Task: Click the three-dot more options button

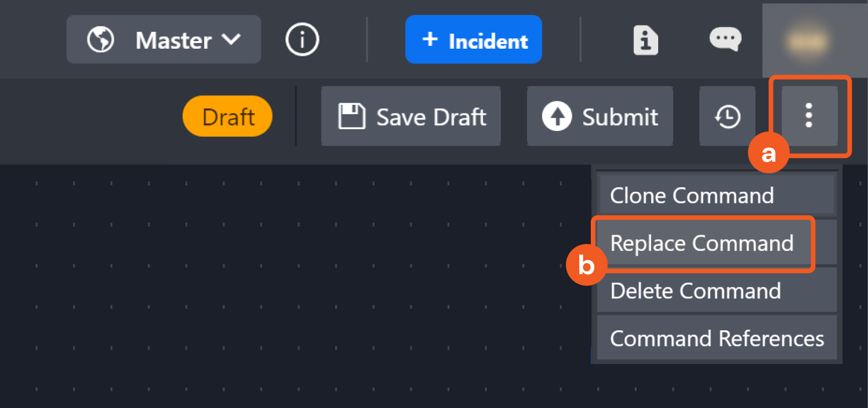Action: tap(809, 116)
